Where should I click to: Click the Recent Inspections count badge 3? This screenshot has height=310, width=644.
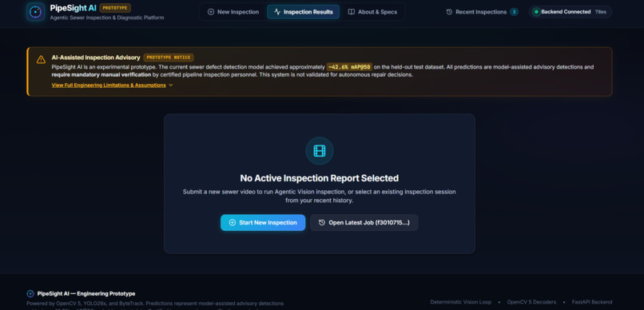click(x=514, y=12)
